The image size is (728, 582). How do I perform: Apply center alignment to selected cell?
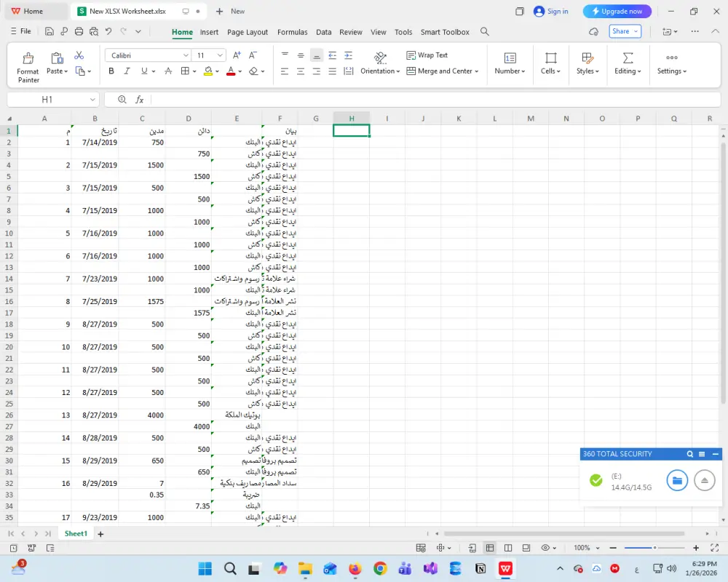tap(301, 71)
